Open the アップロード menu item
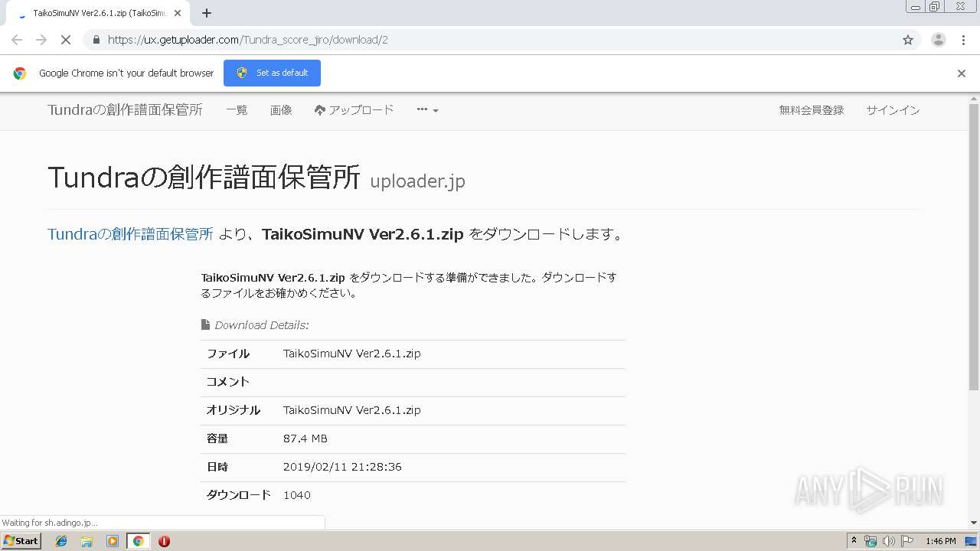This screenshot has height=551, width=980. click(354, 110)
